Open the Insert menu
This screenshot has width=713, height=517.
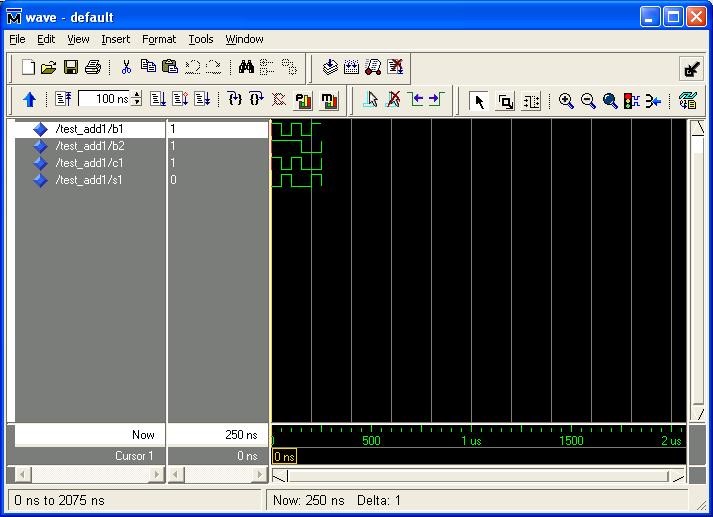pos(115,39)
